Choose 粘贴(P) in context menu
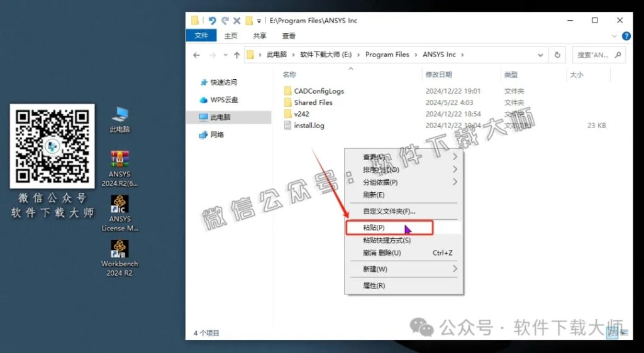Screen dimensions: 644x353 tap(404, 227)
